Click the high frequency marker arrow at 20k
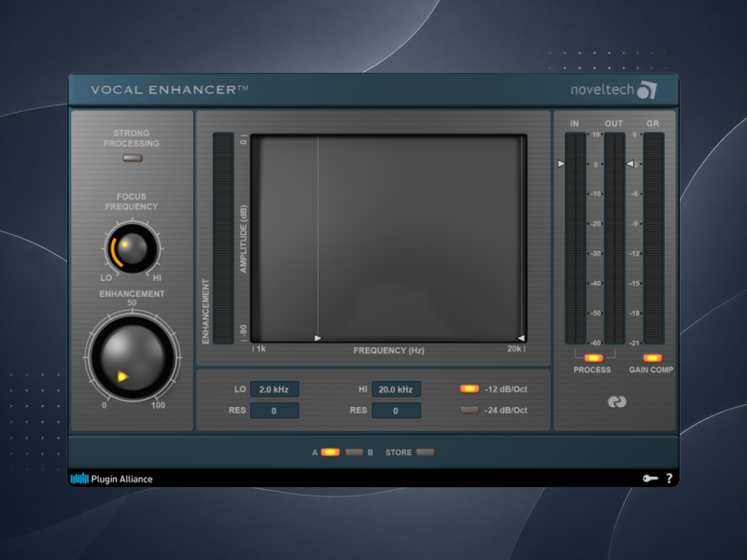This screenshot has width=747, height=560. coord(521,338)
